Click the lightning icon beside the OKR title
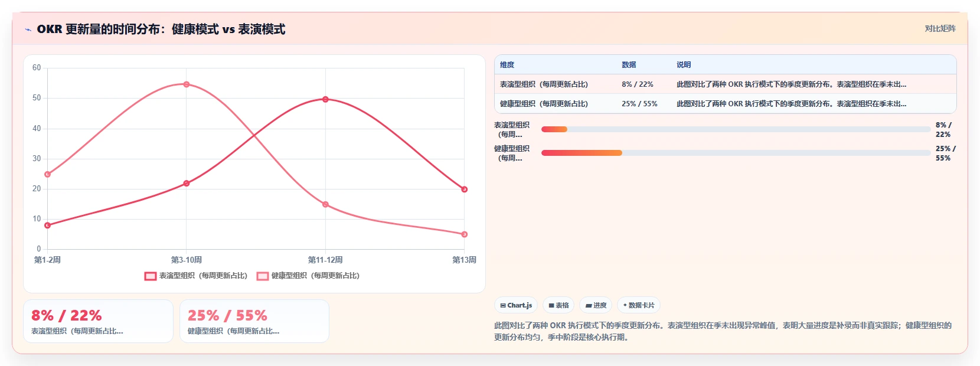 [x=28, y=30]
